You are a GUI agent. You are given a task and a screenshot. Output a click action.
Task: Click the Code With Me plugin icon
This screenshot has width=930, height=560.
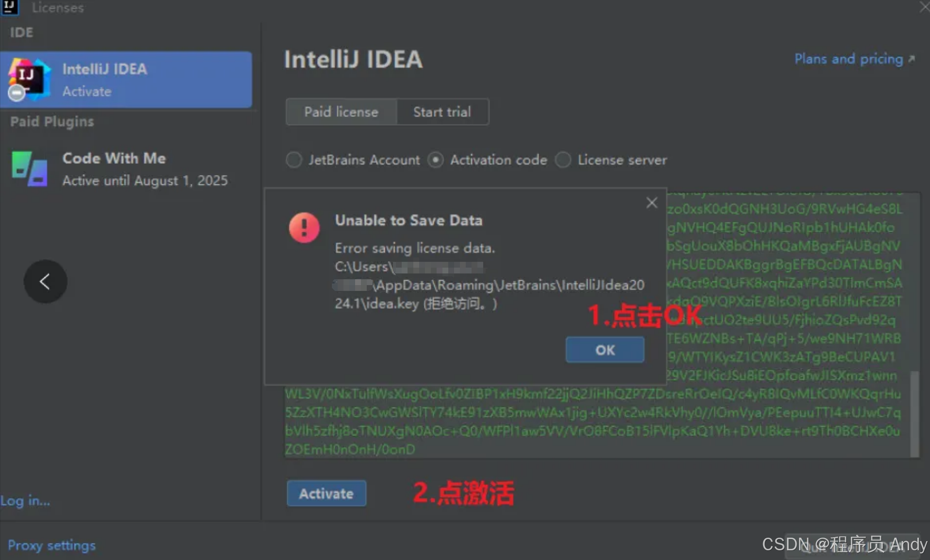(x=30, y=169)
